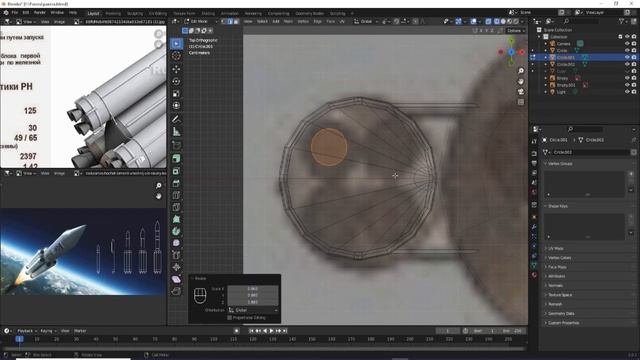Select the Transform tool in the viewport toolbar

click(176, 106)
